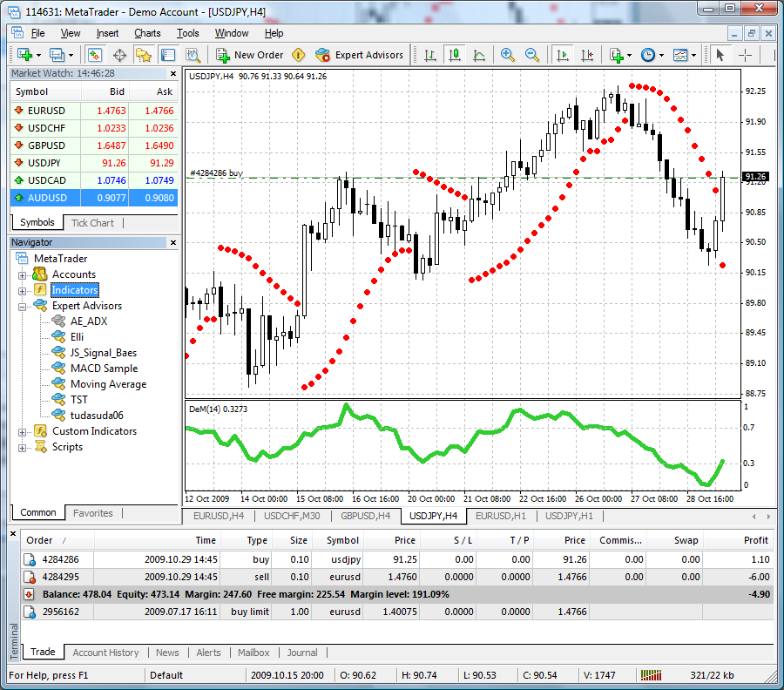This screenshot has width=784, height=690.
Task: Toggle the Market Watch window button
Action: click(x=94, y=55)
